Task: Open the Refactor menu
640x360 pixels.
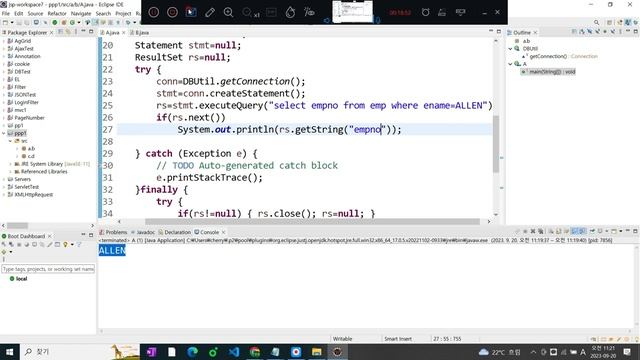Action: coord(57,13)
